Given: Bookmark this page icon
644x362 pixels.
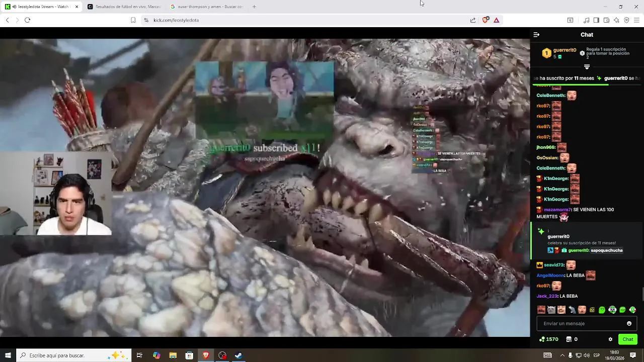Looking at the screenshot, I should click(133, 20).
